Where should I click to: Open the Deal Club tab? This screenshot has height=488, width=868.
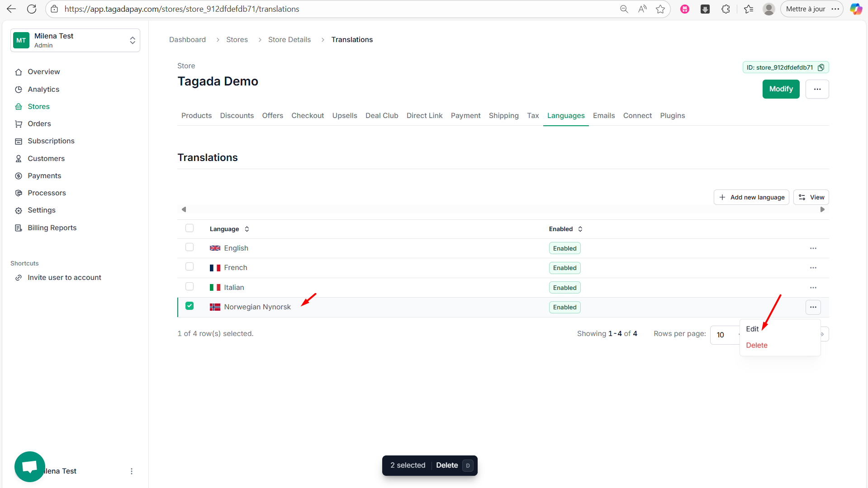click(382, 115)
